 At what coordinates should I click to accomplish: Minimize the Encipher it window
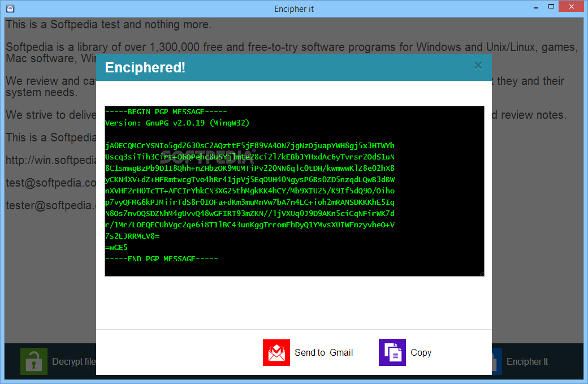[536, 7]
